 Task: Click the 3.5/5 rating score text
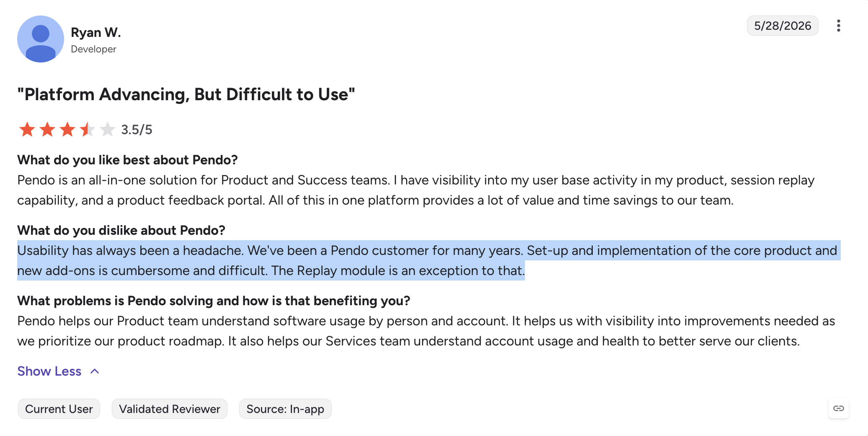137,130
